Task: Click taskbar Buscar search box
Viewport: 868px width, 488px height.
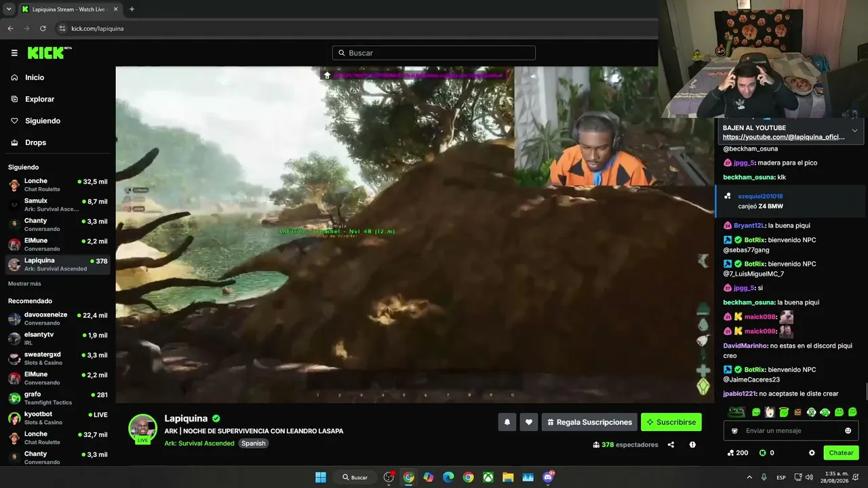Action: coord(355,477)
